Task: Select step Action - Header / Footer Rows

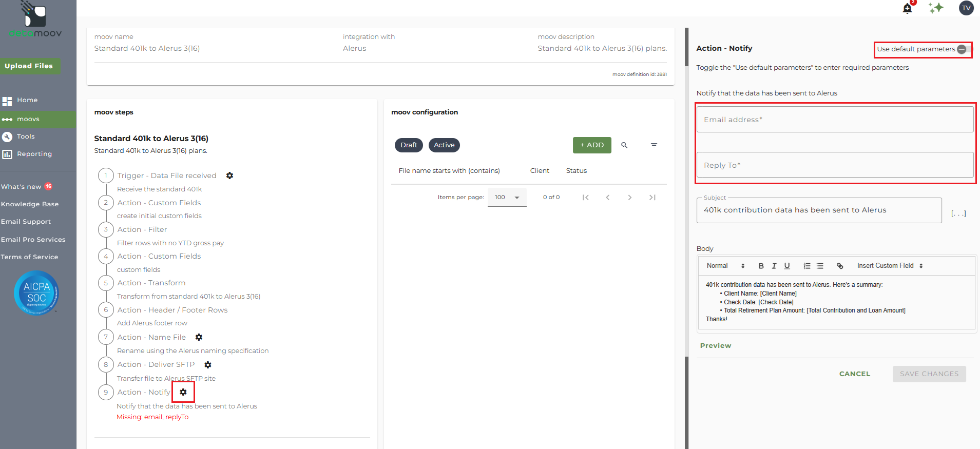Action: tap(172, 310)
